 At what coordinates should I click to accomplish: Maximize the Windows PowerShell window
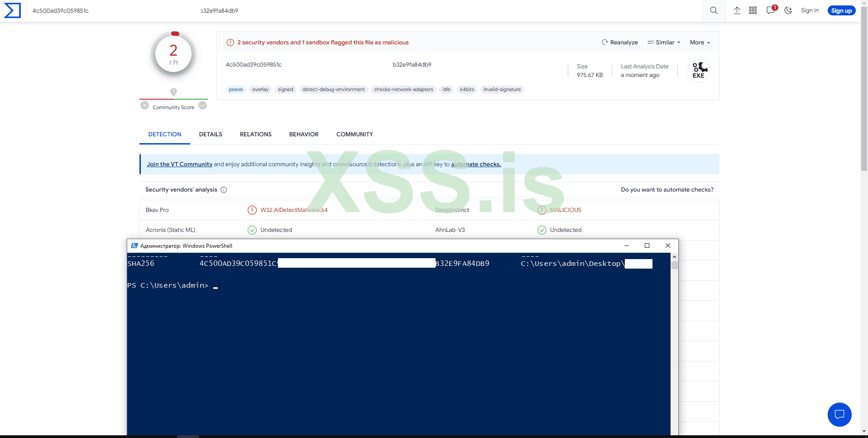[x=647, y=245]
